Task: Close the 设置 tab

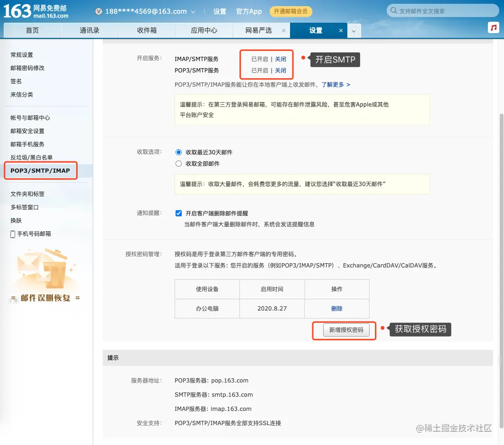Action: (341, 31)
